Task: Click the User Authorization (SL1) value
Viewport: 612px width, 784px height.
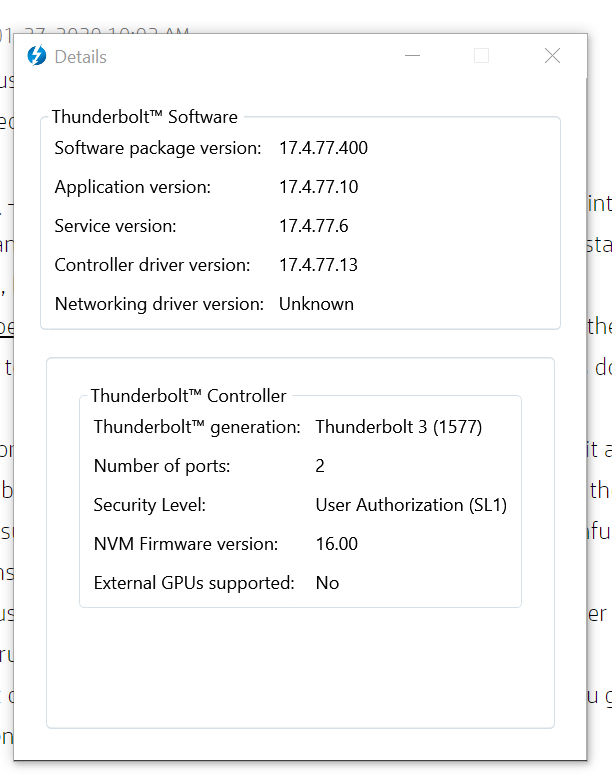Action: coord(411,505)
